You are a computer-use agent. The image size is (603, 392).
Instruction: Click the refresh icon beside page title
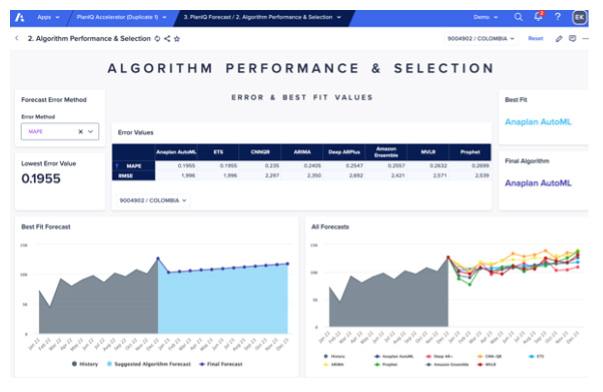[157, 38]
